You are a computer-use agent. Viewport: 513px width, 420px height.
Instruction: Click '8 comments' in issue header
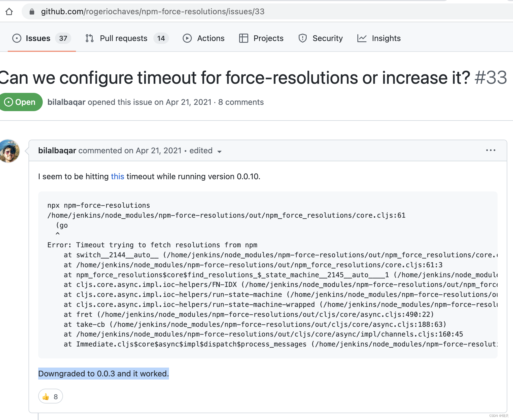tap(241, 102)
